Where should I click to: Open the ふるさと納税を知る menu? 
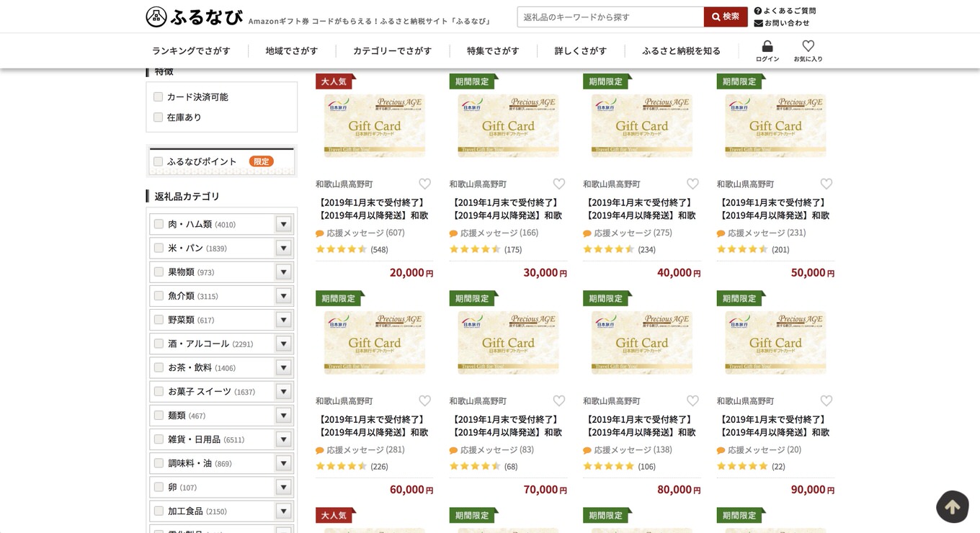click(681, 50)
